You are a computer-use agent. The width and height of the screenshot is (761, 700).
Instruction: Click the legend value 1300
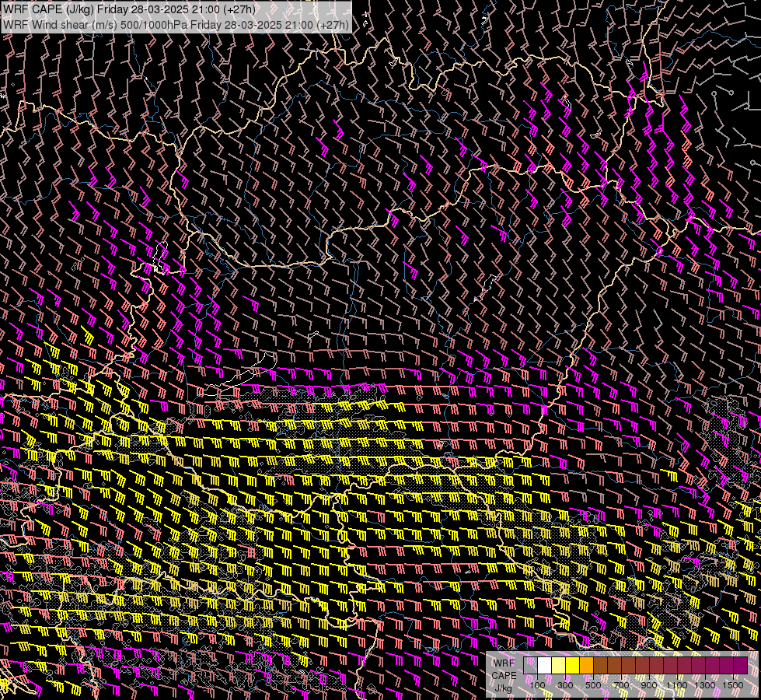705,685
